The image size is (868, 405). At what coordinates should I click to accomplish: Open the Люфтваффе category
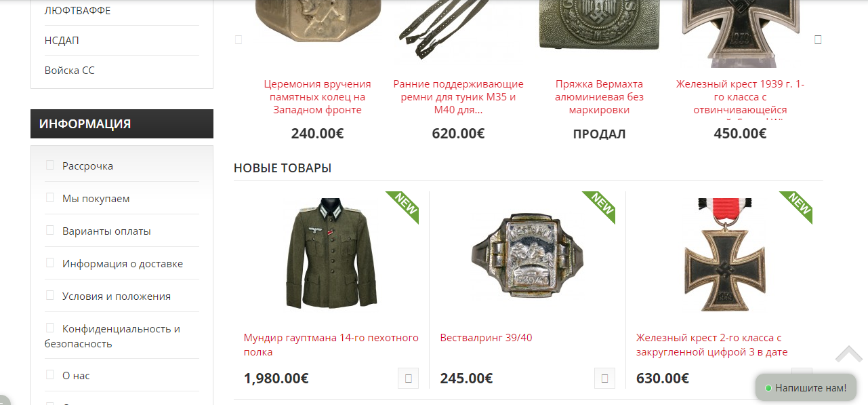(77, 11)
